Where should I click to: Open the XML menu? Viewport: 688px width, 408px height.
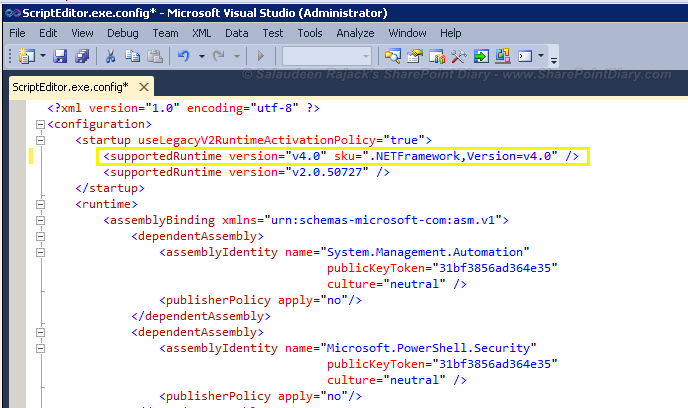(x=201, y=33)
